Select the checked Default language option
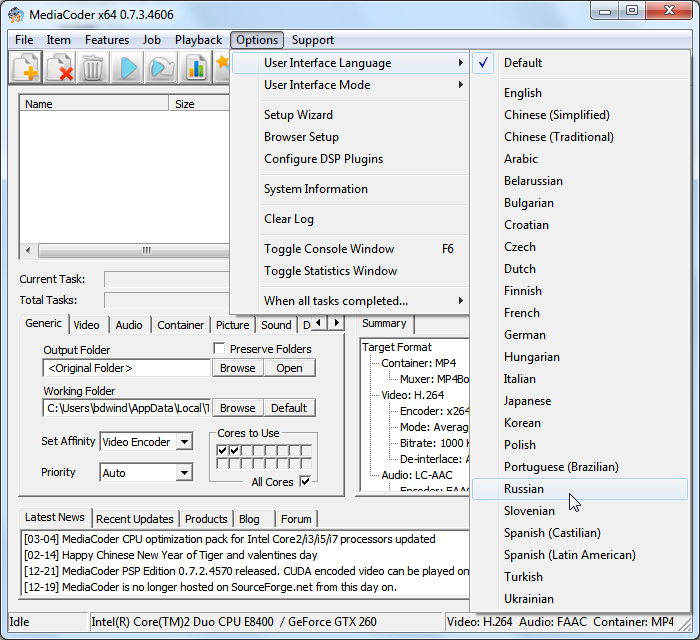 (x=579, y=63)
